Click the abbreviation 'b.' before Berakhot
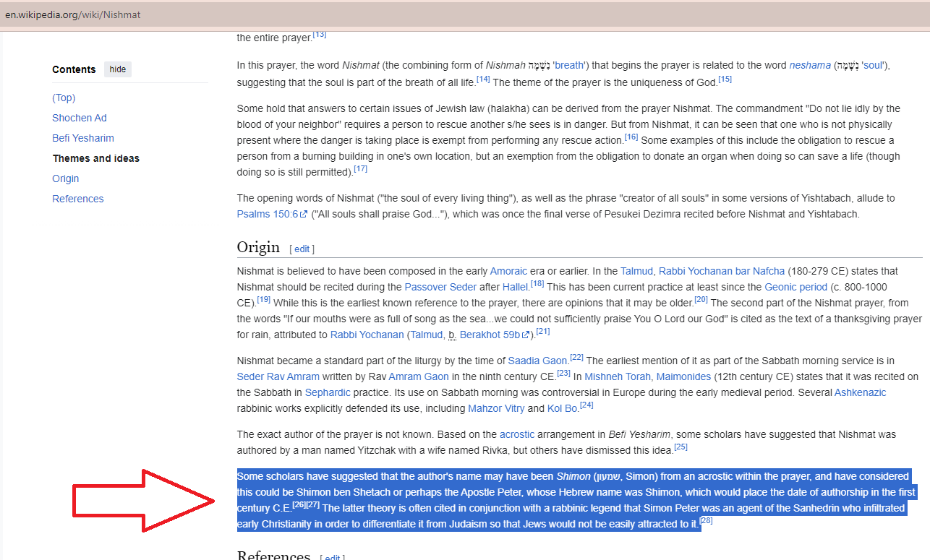The width and height of the screenshot is (930, 560). coord(452,335)
